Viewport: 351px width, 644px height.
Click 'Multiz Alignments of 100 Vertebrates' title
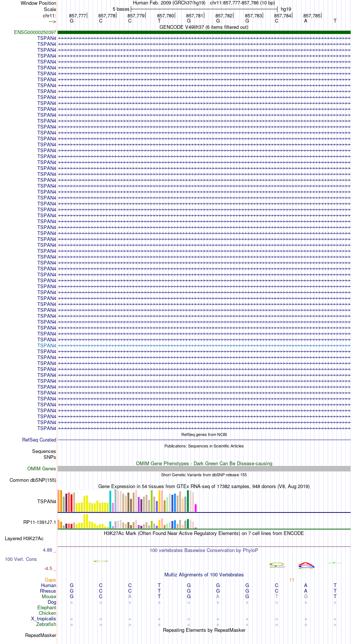(x=204, y=575)
